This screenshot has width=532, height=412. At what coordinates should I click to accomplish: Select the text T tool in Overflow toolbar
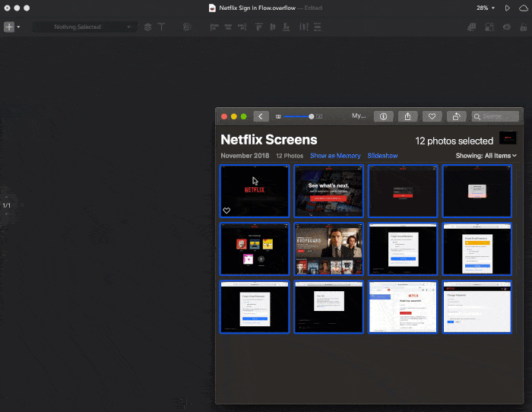pyautogui.click(x=161, y=27)
